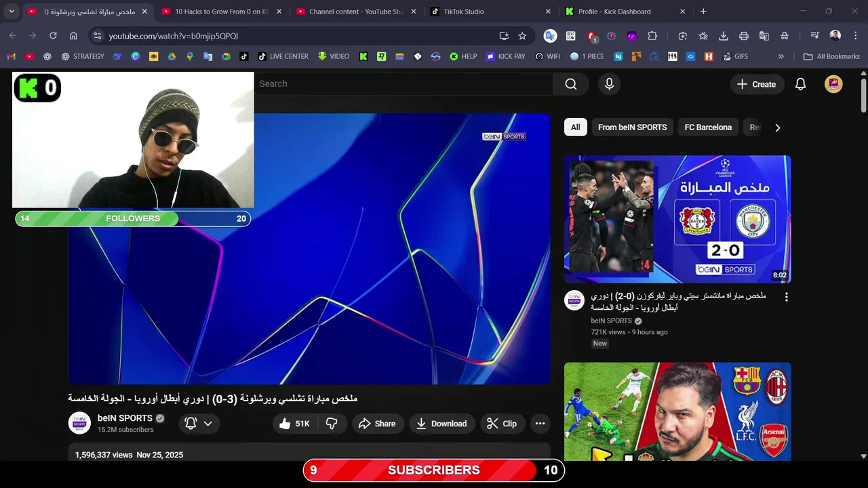The height and width of the screenshot is (488, 868).
Task: Select the "FC Barcelona" chip
Action: pos(708,127)
